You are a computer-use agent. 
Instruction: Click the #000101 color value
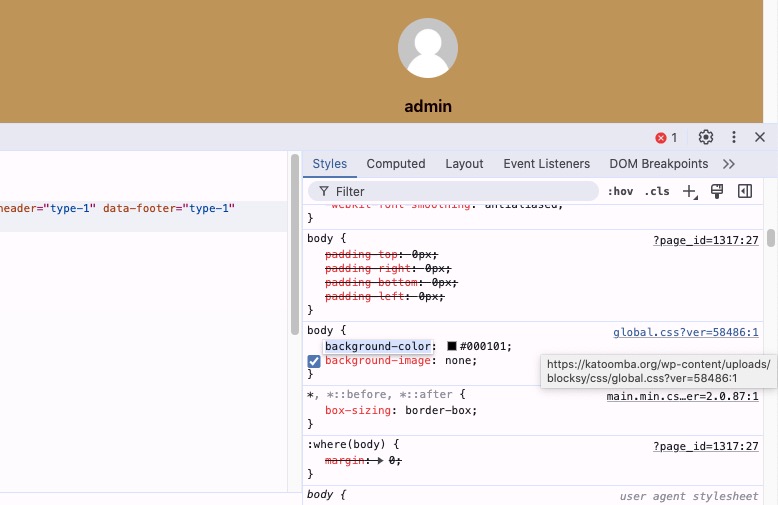[x=483, y=346]
